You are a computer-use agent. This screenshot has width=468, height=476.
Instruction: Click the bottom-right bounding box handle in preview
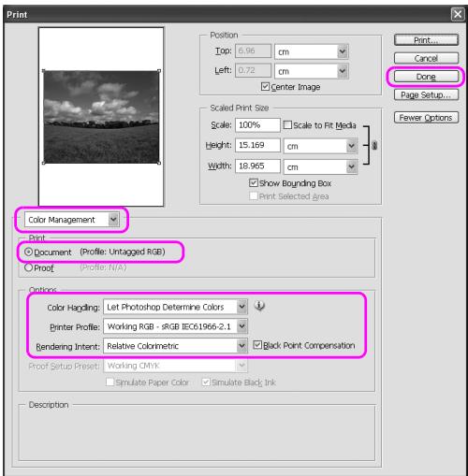159,163
